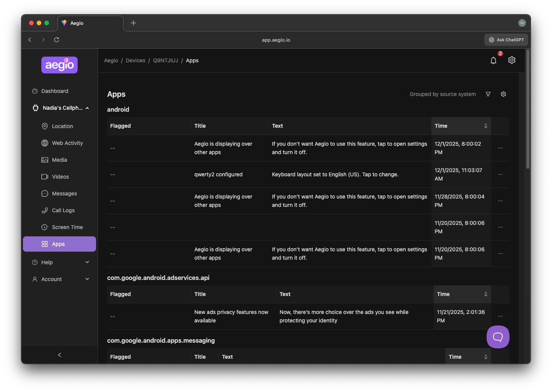
Task: Open the ellipsis menu on the qwerty2 row
Action: pos(500,174)
